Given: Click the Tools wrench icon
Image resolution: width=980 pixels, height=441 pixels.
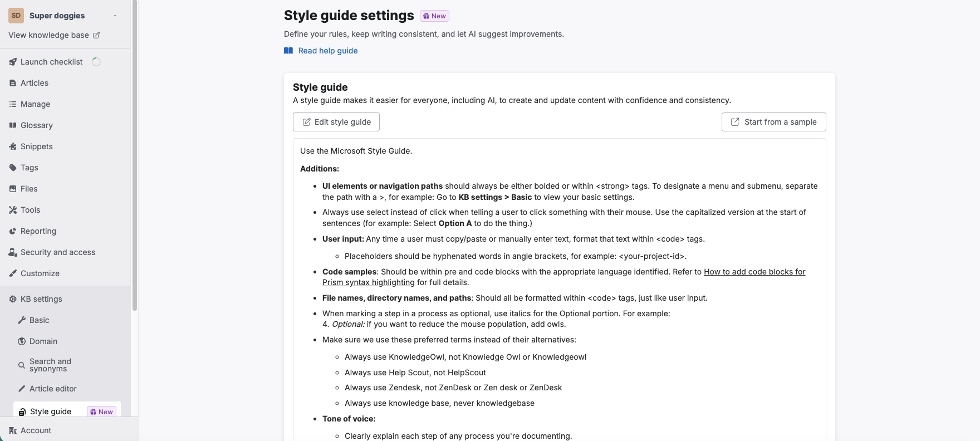Looking at the screenshot, I should click(13, 210).
